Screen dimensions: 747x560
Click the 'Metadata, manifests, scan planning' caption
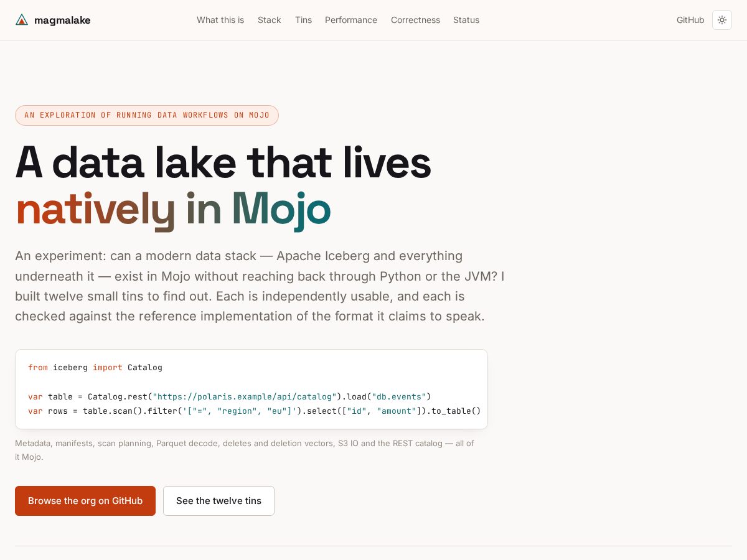click(x=245, y=450)
